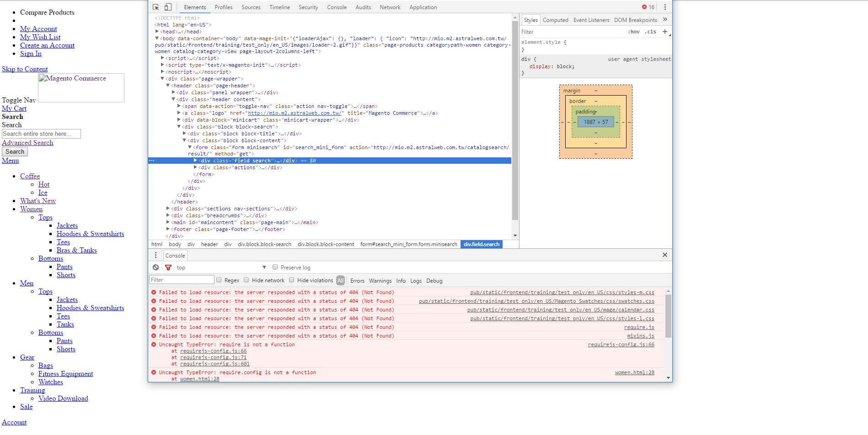This screenshot has width=868, height=435.
Task: Open the styles-m.css error source link
Action: 562,292
